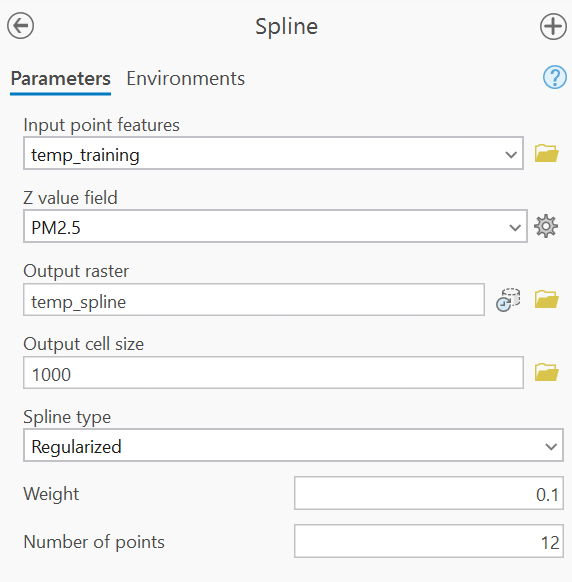
Task: Browse for input point features folder
Action: tap(546, 153)
